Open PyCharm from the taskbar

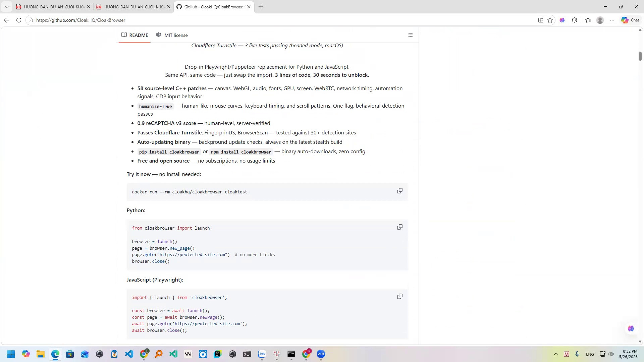(x=218, y=354)
